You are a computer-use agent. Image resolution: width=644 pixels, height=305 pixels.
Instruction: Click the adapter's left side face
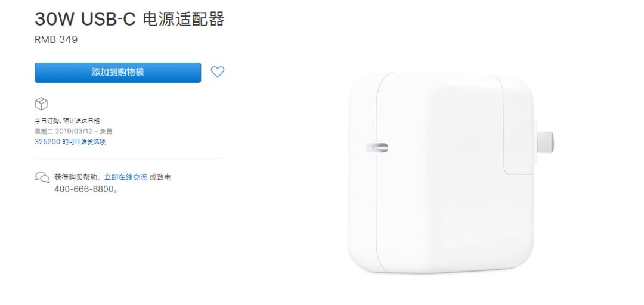point(363,172)
